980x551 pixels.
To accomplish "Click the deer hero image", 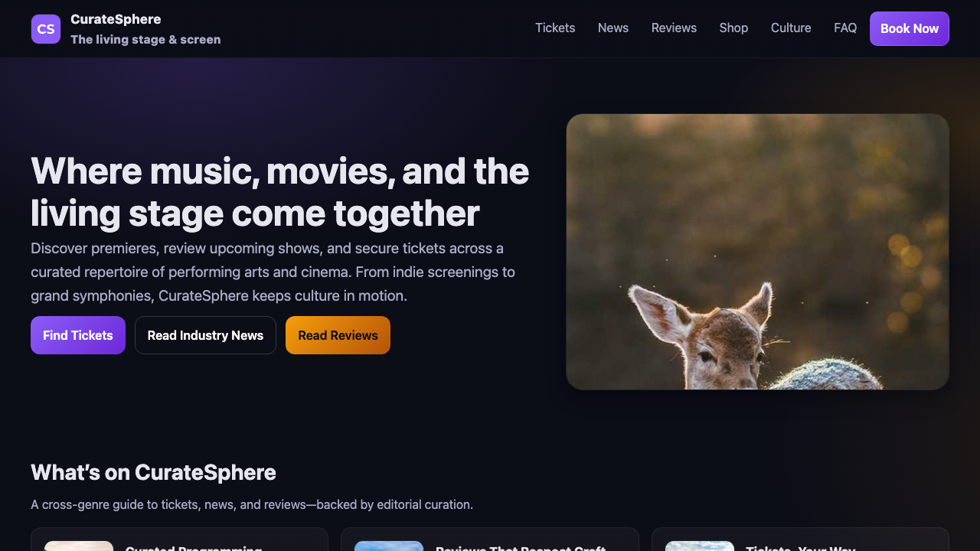I will pos(757,251).
